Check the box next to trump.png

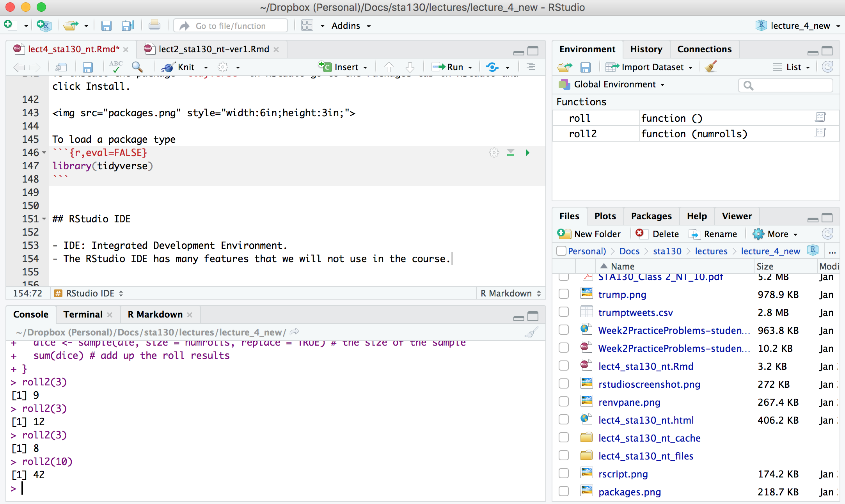coord(563,294)
